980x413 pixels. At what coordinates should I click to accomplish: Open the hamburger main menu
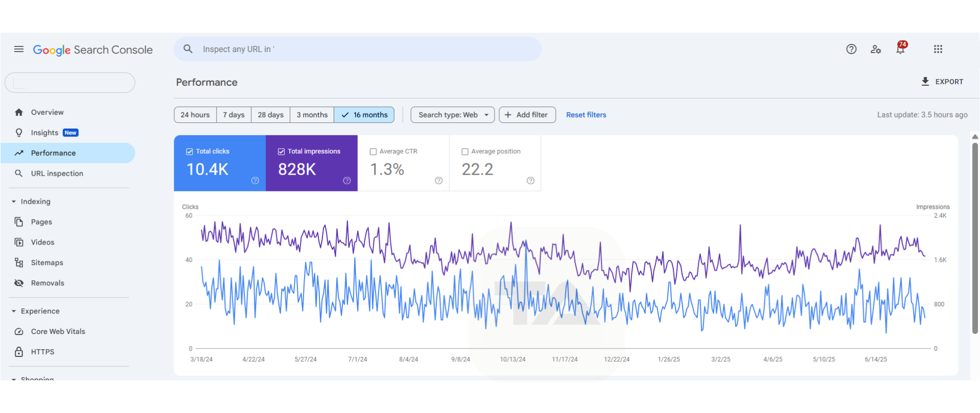[19, 50]
